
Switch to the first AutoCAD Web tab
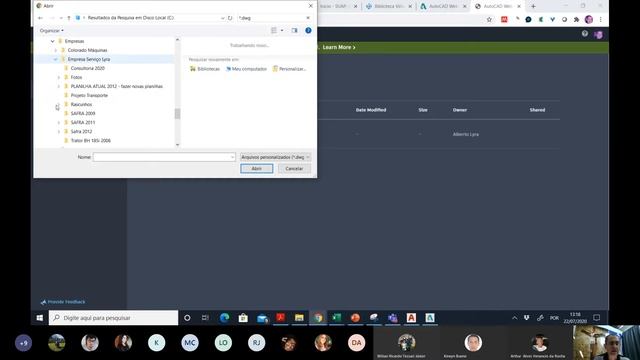click(442, 7)
